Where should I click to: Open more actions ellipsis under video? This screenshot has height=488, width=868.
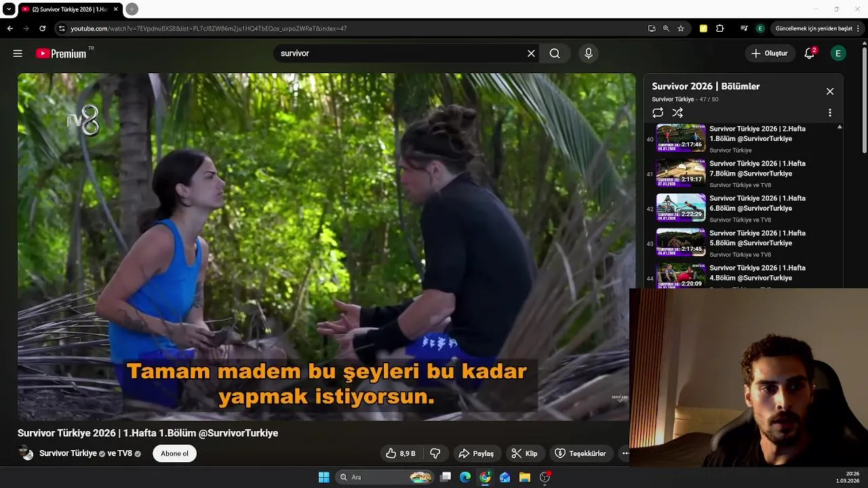click(625, 453)
